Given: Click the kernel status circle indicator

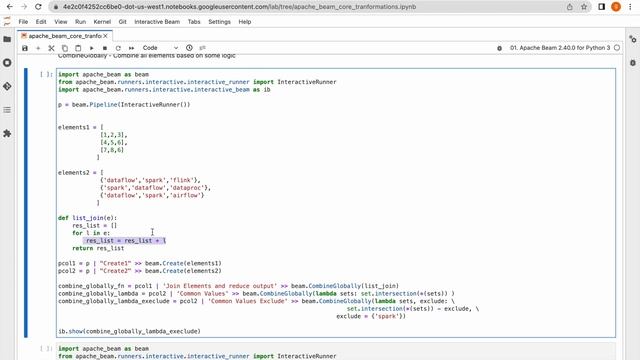Looking at the screenshot, I should tap(617, 48).
